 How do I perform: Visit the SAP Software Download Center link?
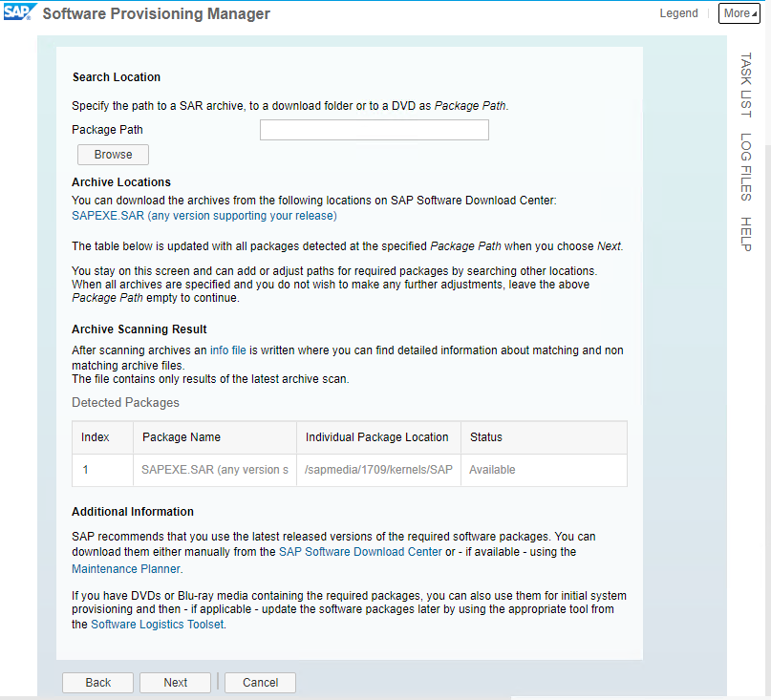point(359,552)
